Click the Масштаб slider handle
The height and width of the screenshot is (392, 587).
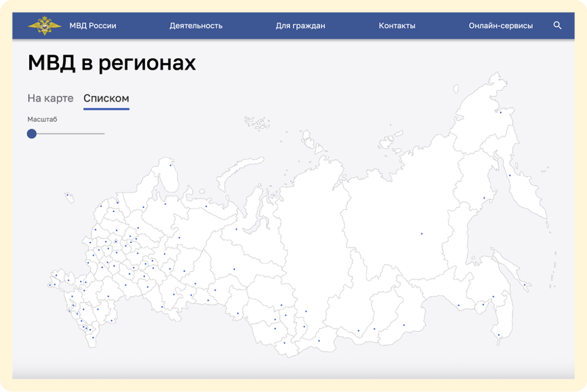tap(32, 134)
